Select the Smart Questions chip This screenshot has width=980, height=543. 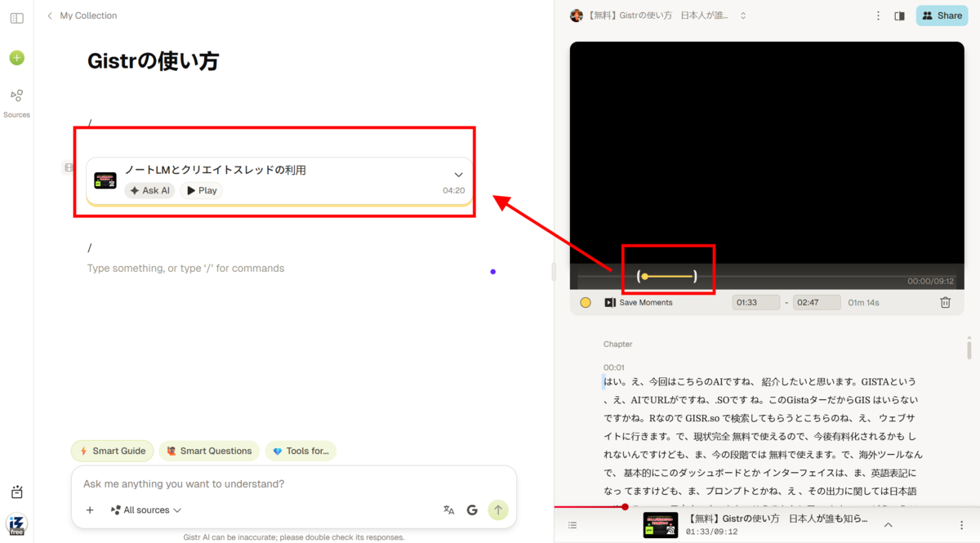coord(209,451)
